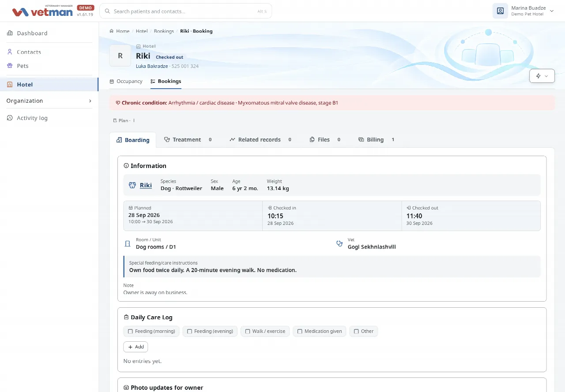Screen dimensions: 565x392
Task: Open the Boarding tab
Action: (x=133, y=140)
